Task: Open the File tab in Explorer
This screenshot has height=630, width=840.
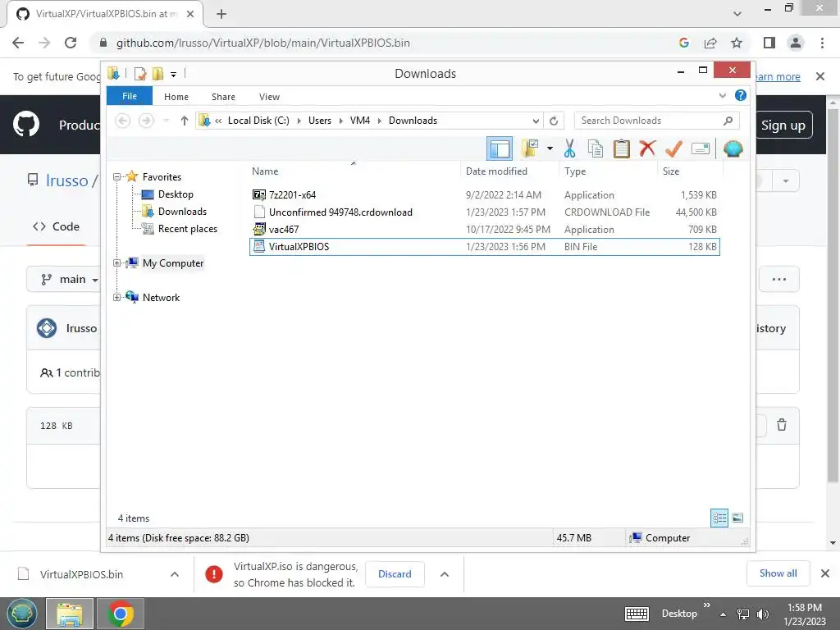Action: (129, 96)
